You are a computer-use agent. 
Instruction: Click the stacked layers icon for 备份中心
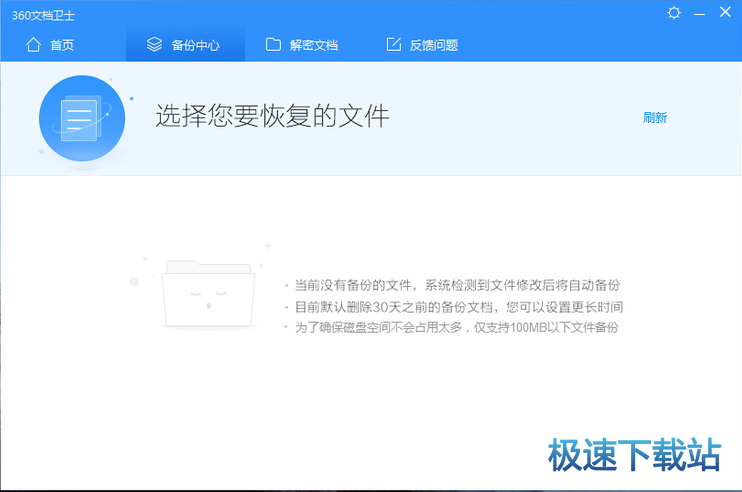click(154, 45)
